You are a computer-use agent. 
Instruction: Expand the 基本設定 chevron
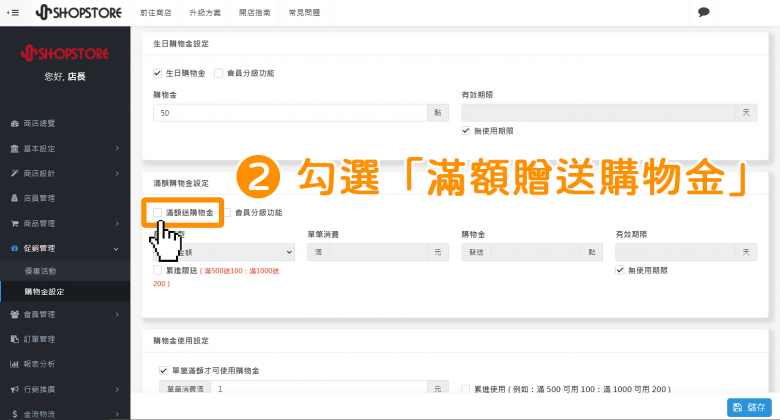[117, 148]
